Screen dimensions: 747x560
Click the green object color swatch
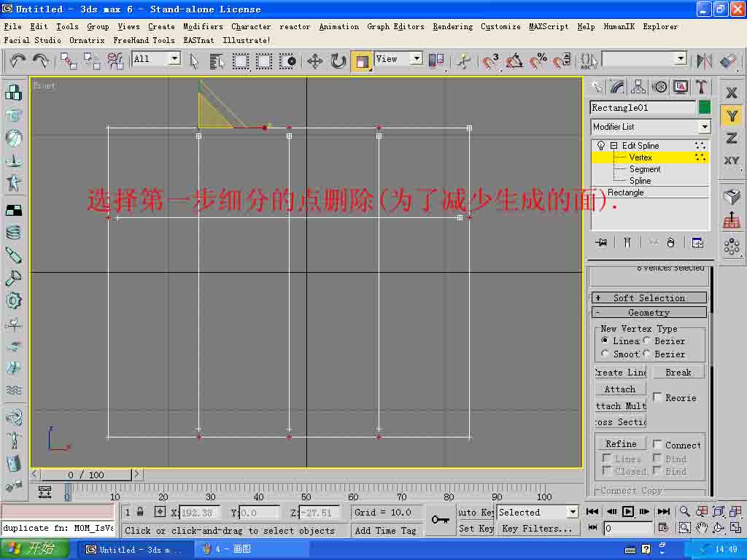tap(704, 107)
